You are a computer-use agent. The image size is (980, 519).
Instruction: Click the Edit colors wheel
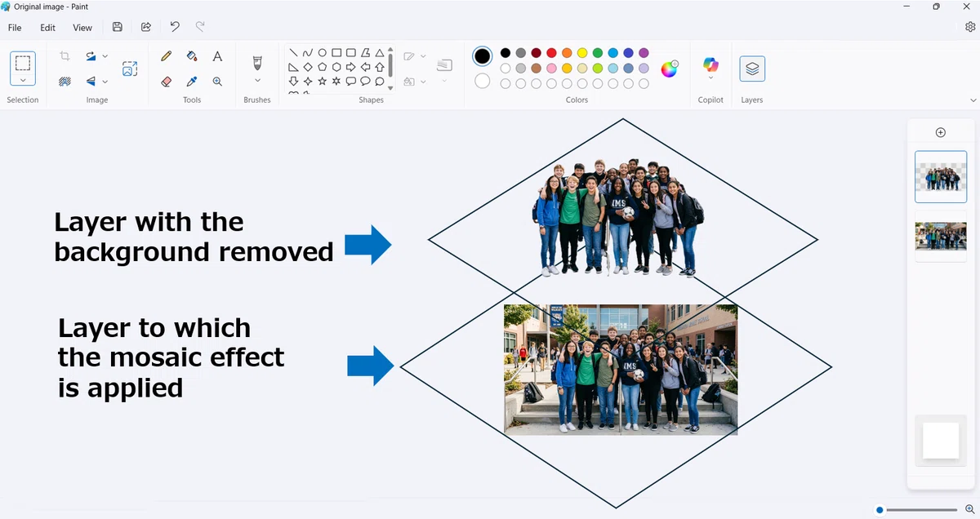click(669, 69)
